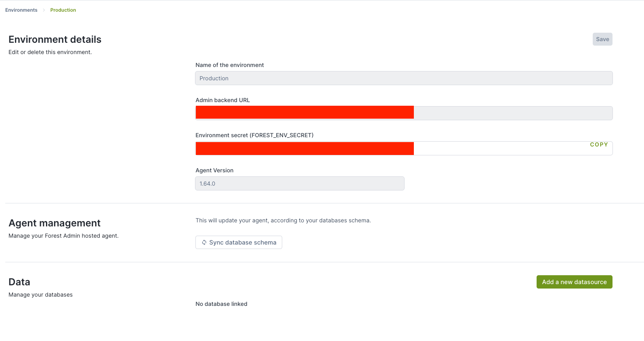Click the Agent management heading
The height and width of the screenshot is (341, 644).
click(x=55, y=223)
